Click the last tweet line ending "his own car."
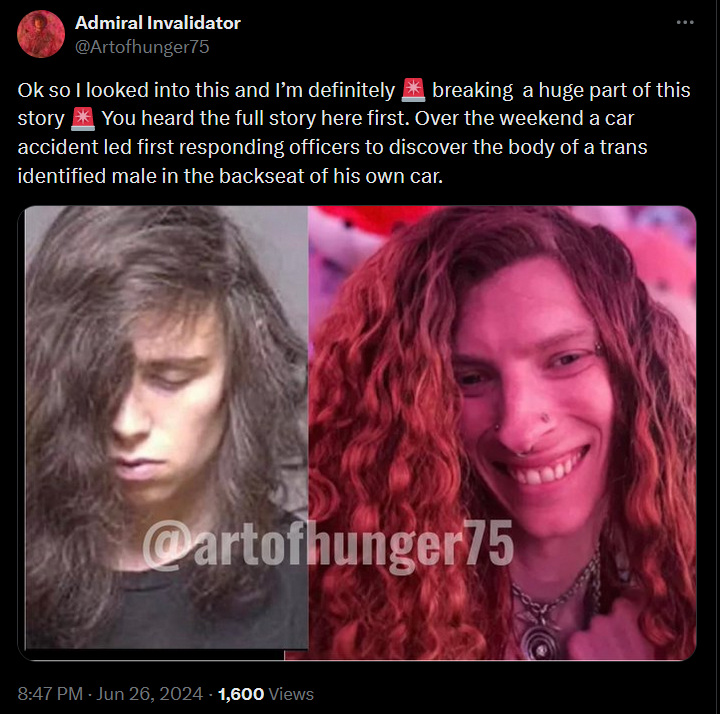Image resolution: width=720 pixels, height=714 pixels. 230,176
